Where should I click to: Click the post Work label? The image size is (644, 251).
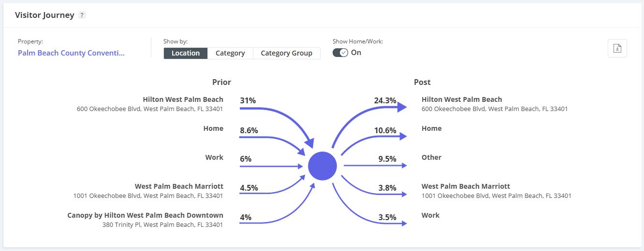(x=430, y=215)
